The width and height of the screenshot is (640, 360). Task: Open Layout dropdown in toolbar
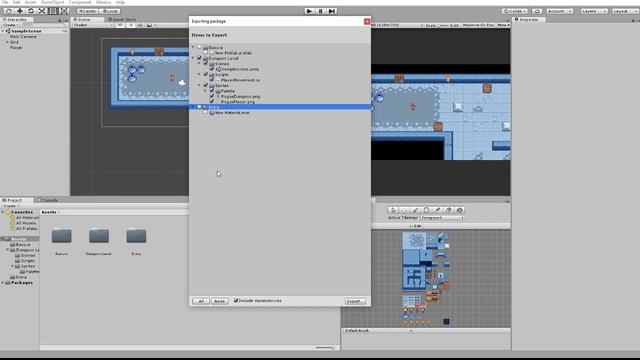point(624,11)
